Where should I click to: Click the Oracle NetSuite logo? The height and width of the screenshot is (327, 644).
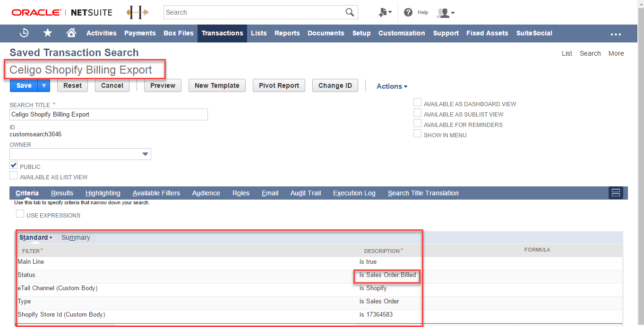pyautogui.click(x=61, y=12)
